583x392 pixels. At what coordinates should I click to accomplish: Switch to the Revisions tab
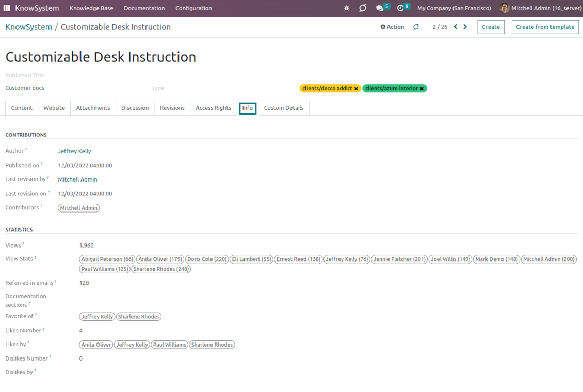tap(172, 108)
